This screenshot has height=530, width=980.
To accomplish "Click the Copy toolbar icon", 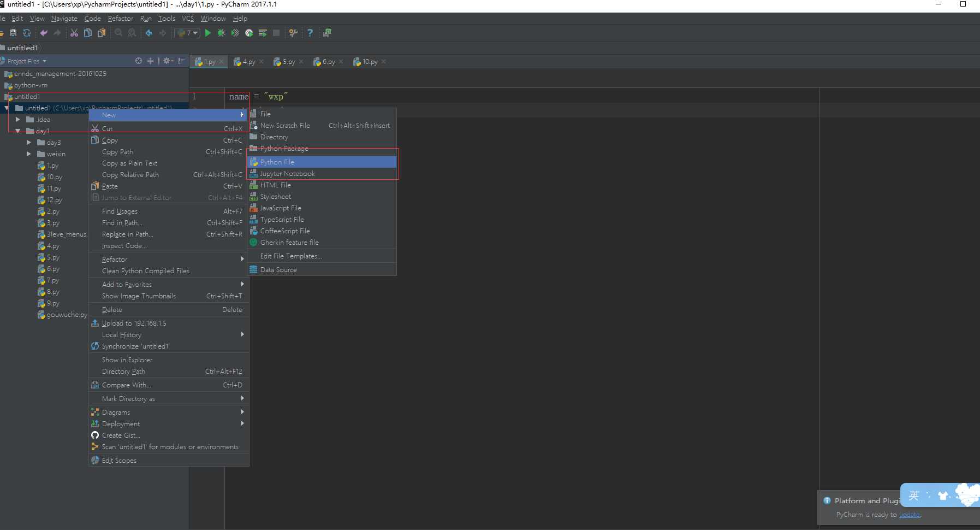I will click(88, 33).
